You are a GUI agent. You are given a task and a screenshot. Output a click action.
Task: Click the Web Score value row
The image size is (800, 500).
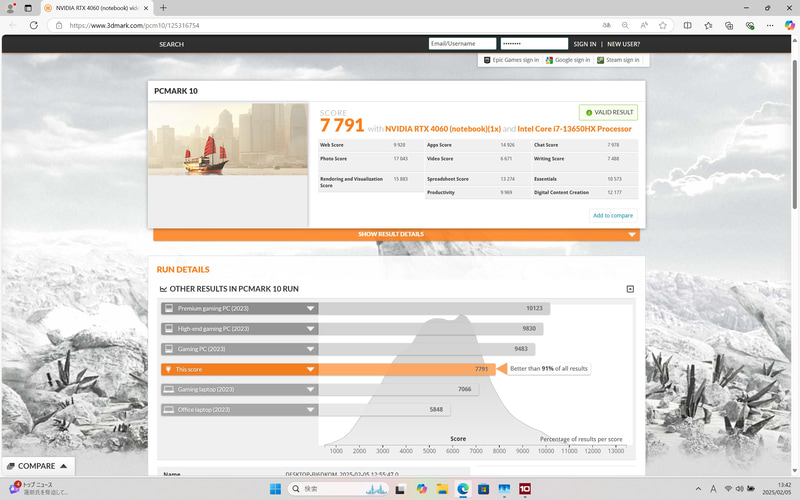click(370, 145)
